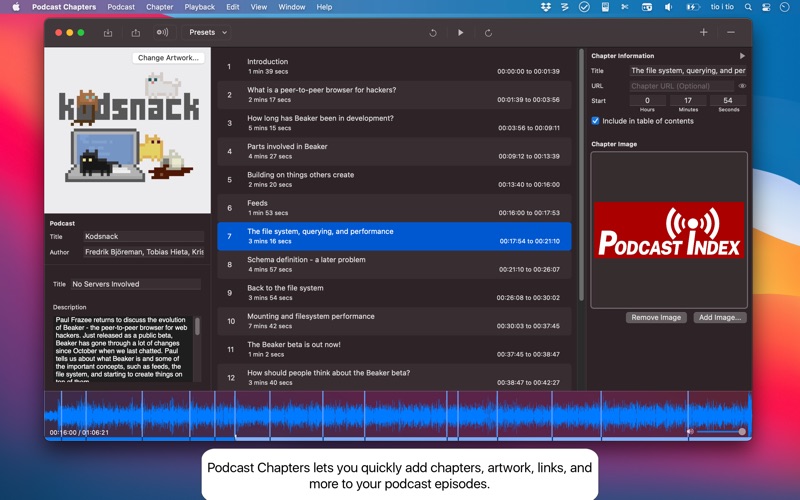Click the checkmark circle menu bar icon
The image size is (800, 500).
click(584, 7)
